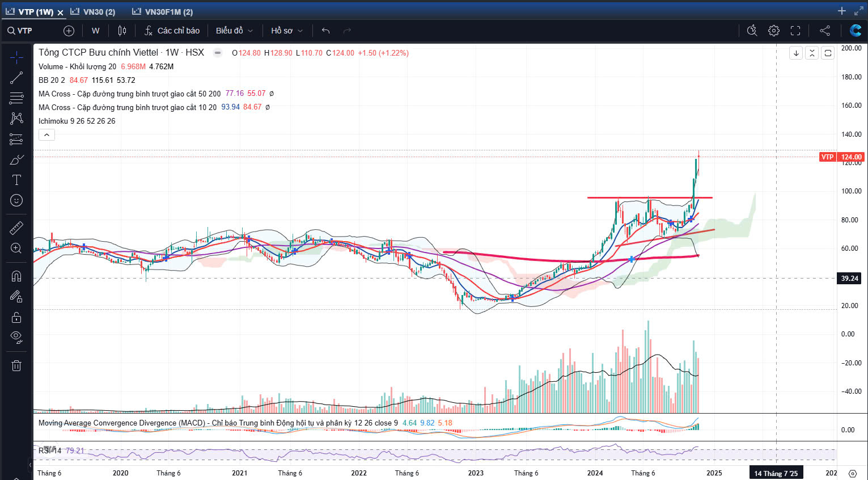
Task: Open time axis settings gear icon
Action: coord(853,473)
